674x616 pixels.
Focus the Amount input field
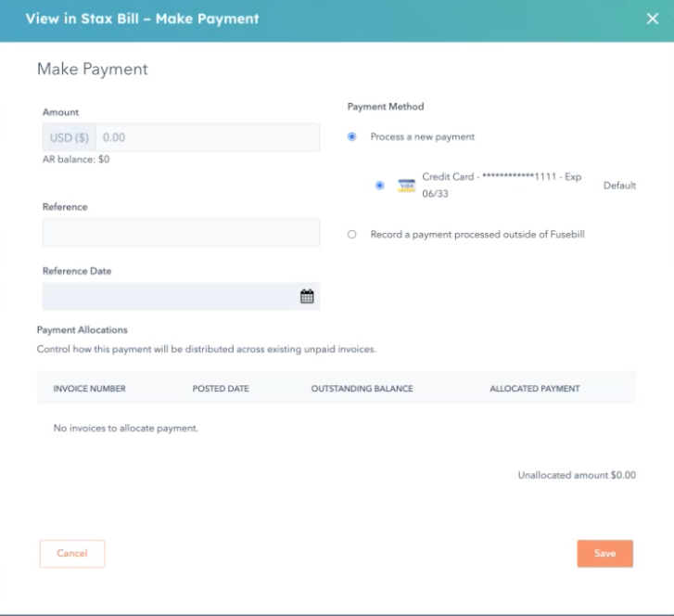pyautogui.click(x=208, y=137)
